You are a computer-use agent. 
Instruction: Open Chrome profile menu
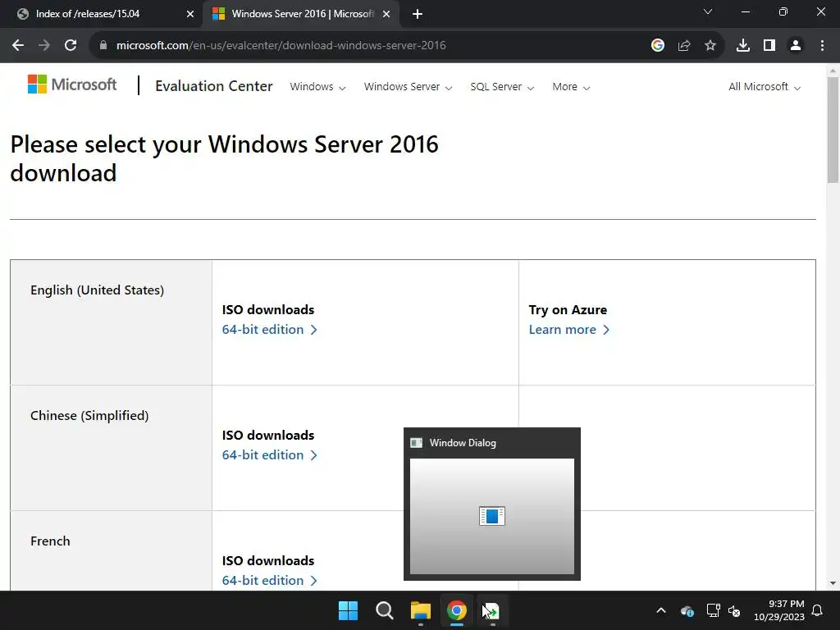pyautogui.click(x=796, y=46)
